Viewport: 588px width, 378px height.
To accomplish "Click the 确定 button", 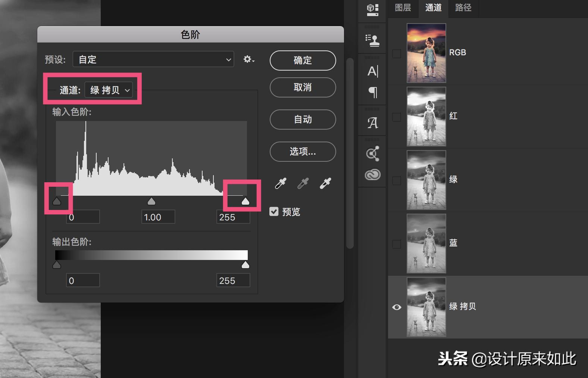I will point(303,61).
